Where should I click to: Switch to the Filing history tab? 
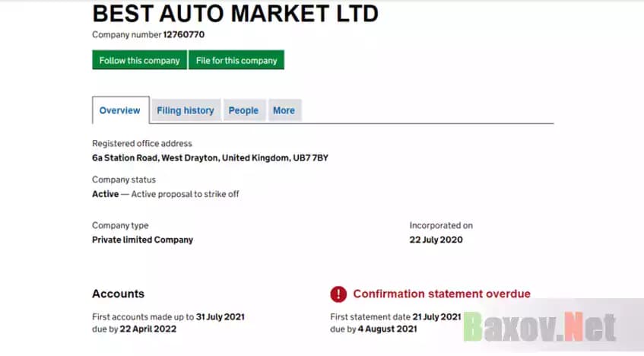click(186, 110)
